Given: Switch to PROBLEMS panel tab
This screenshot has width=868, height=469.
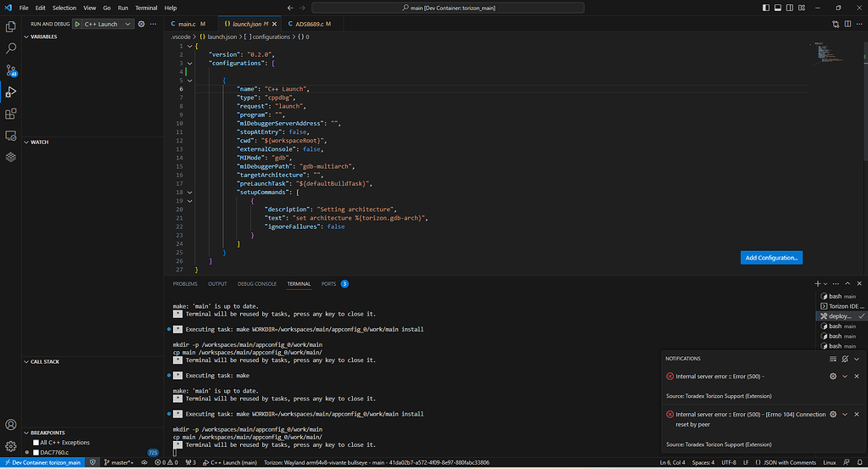Looking at the screenshot, I should pyautogui.click(x=185, y=284).
